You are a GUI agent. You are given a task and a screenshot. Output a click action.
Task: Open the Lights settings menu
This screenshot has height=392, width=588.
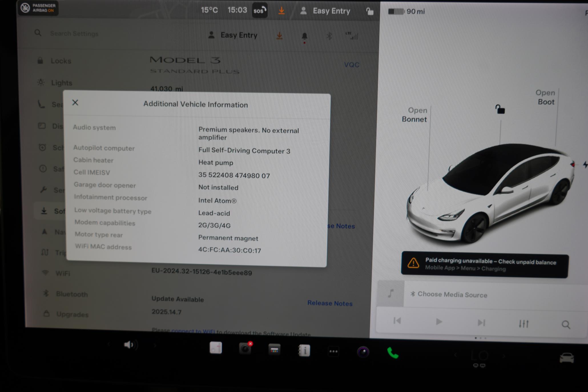tap(55, 83)
